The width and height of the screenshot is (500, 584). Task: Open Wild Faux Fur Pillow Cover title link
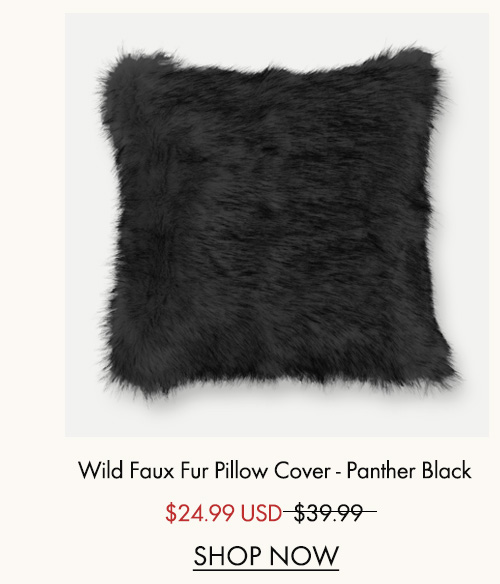point(275,470)
